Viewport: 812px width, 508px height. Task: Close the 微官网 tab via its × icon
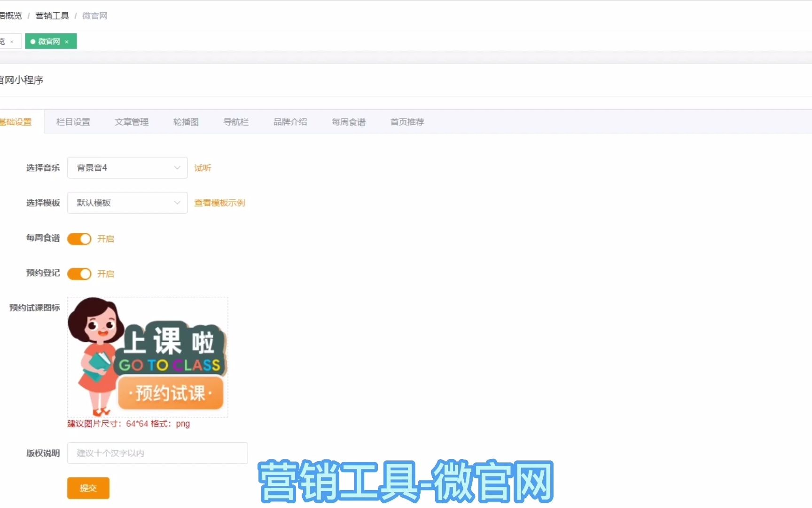click(x=67, y=41)
